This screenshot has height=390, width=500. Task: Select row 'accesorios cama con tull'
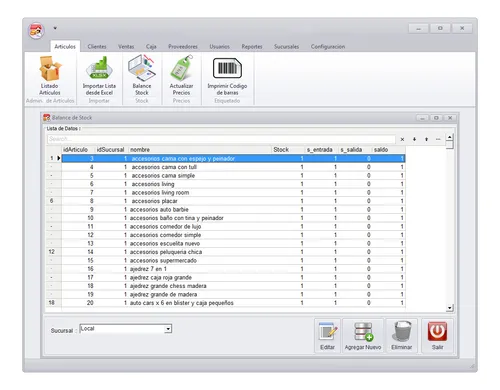[x=233, y=167]
